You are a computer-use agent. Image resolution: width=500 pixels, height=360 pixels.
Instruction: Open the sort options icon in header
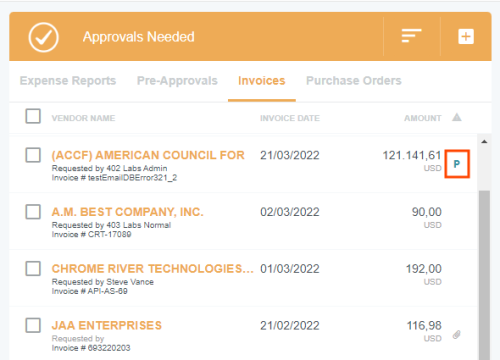tap(411, 36)
